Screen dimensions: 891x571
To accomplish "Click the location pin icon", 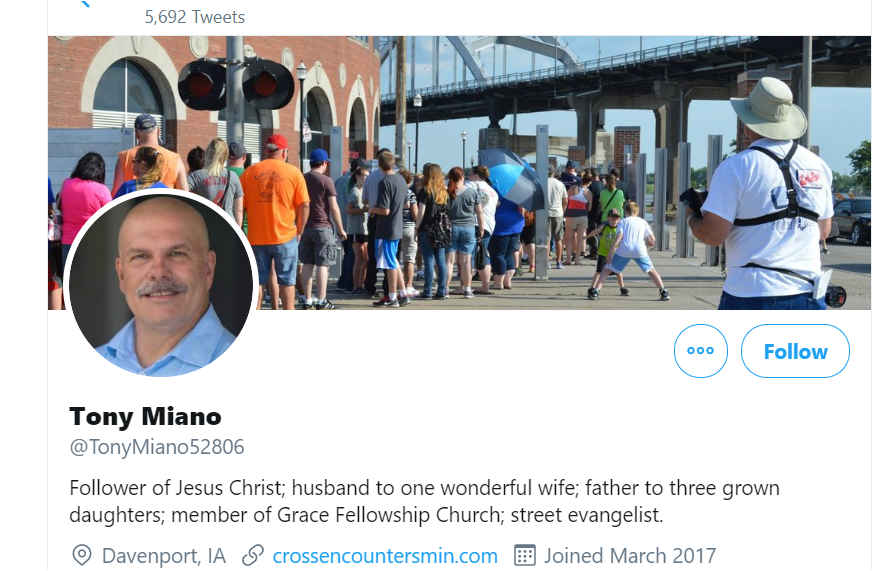I will [82, 555].
